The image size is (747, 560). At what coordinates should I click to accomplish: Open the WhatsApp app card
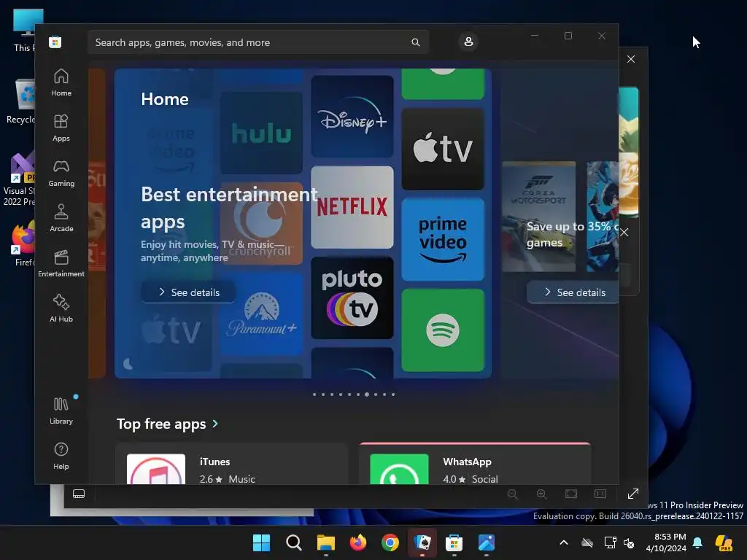point(476,464)
